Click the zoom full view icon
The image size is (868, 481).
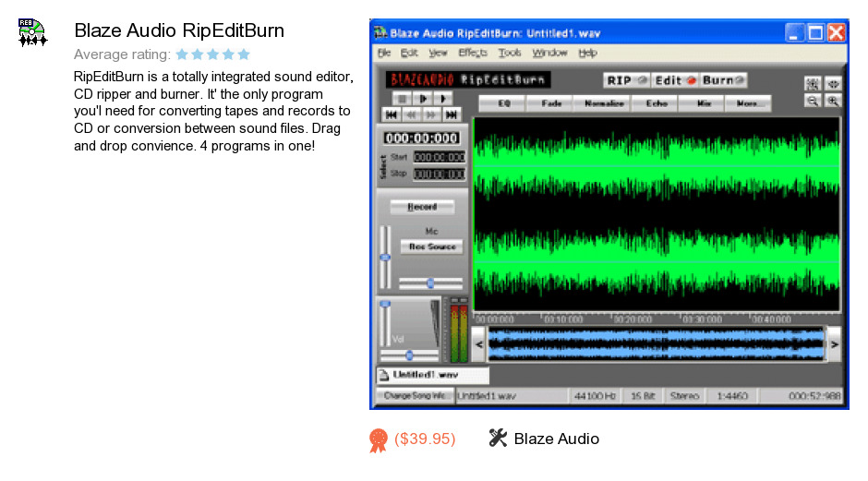point(833,84)
